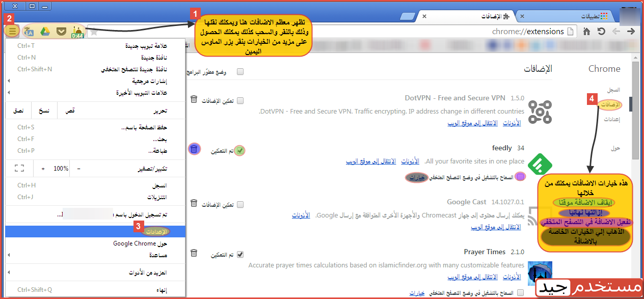Enable the Google Cast extension checkbox
Screen dimensions: 644x299
click(240, 204)
